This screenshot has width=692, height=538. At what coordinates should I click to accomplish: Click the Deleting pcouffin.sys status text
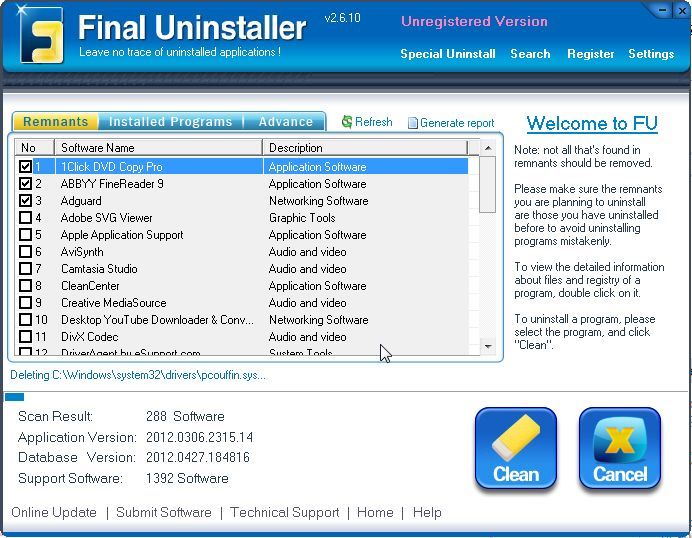tap(138, 375)
